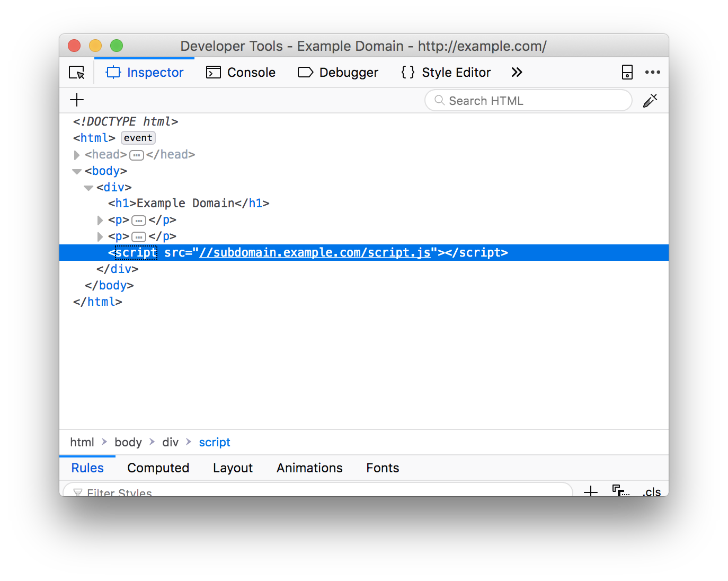Screen dimensions: 728x581
Task: Expand the second p element
Action: tap(100, 236)
